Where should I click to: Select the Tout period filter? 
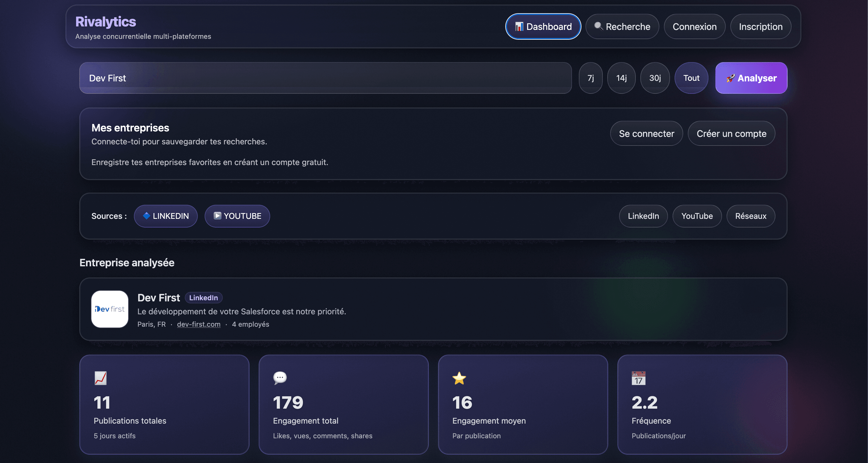[691, 78]
